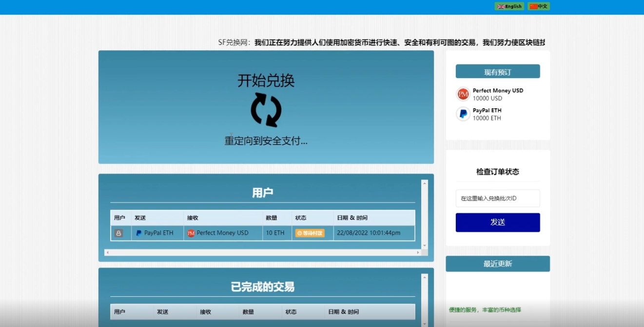Click the UK flag English language button

[509, 6]
